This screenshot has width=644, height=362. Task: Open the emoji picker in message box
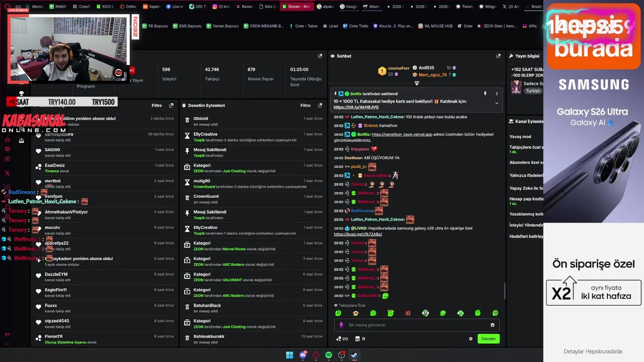coord(493,325)
